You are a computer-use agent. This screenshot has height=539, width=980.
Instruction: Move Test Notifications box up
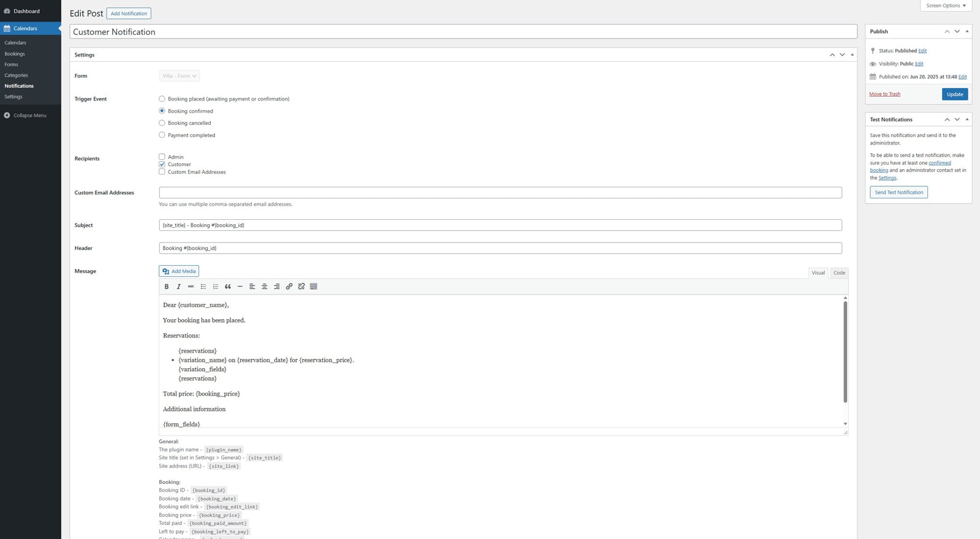coord(947,119)
